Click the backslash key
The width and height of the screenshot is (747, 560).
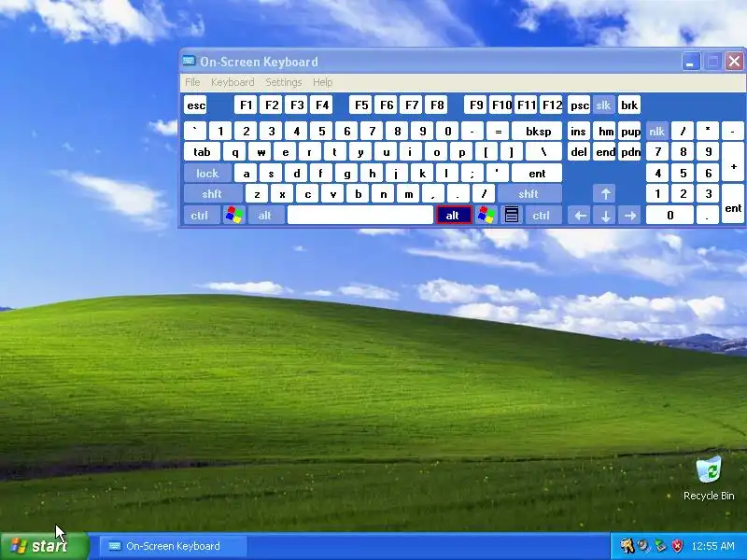[543, 152]
